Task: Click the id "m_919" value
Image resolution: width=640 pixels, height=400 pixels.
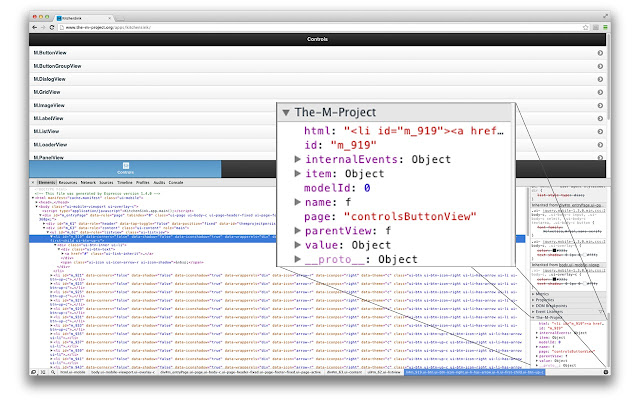Action: tap(353, 145)
